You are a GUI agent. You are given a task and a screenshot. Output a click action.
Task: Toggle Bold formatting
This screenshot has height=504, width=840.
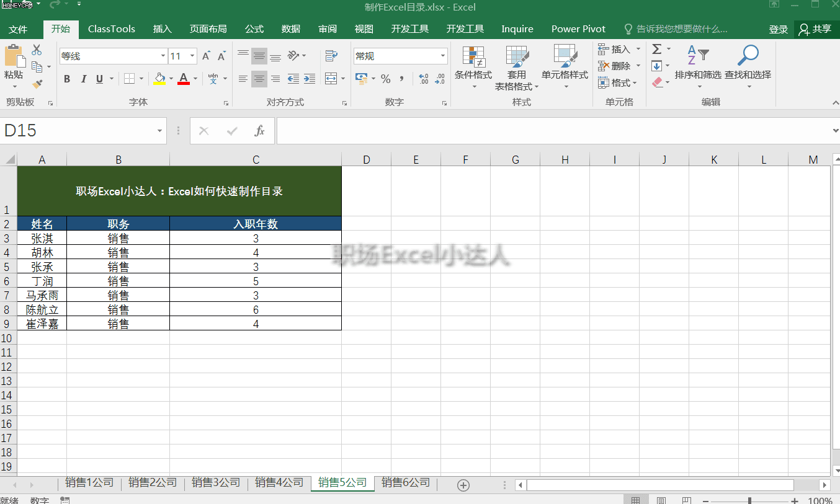(x=67, y=79)
